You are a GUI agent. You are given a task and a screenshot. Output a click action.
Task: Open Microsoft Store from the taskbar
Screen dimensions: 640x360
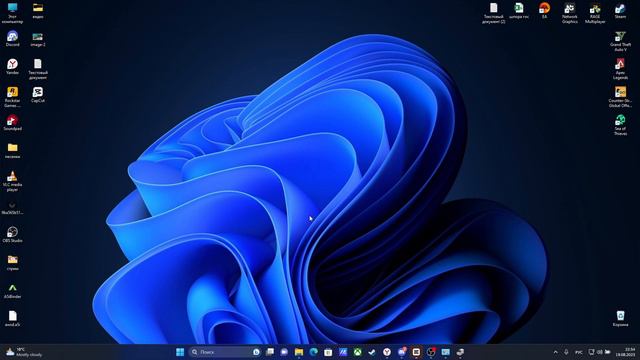328,352
